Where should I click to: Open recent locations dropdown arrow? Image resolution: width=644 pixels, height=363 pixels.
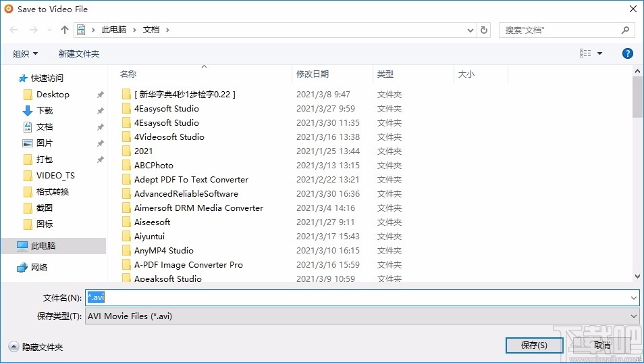tap(49, 30)
